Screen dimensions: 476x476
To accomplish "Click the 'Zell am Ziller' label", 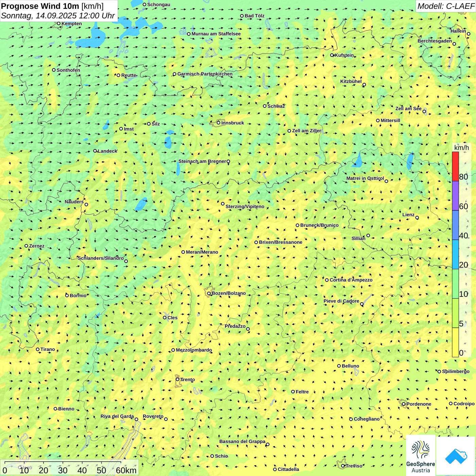I will tap(306, 131).
